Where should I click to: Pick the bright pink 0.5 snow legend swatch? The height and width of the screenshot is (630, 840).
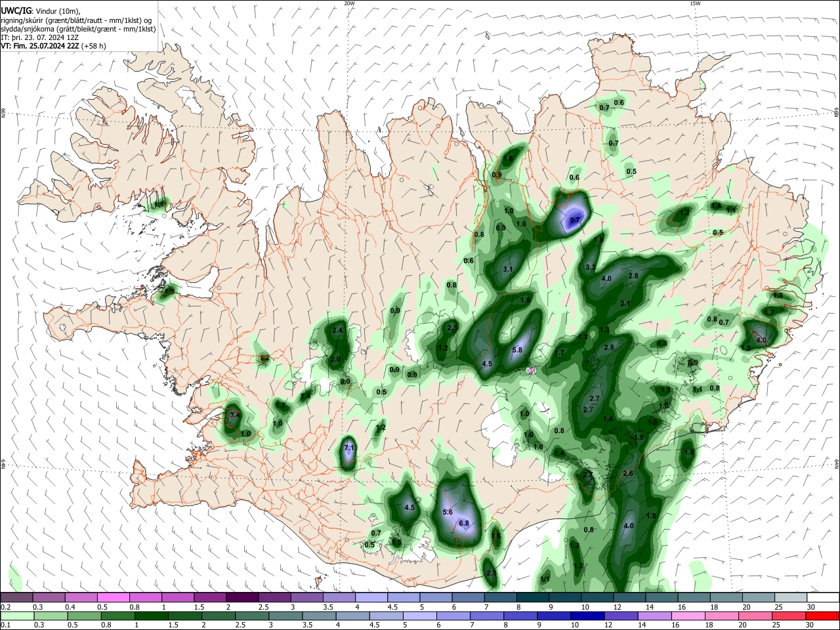(x=114, y=598)
